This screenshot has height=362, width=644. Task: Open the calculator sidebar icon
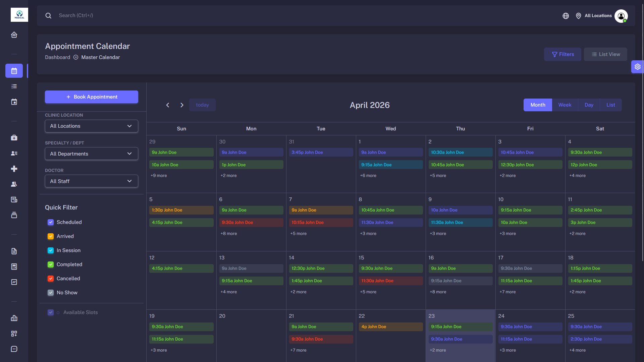tap(14, 266)
